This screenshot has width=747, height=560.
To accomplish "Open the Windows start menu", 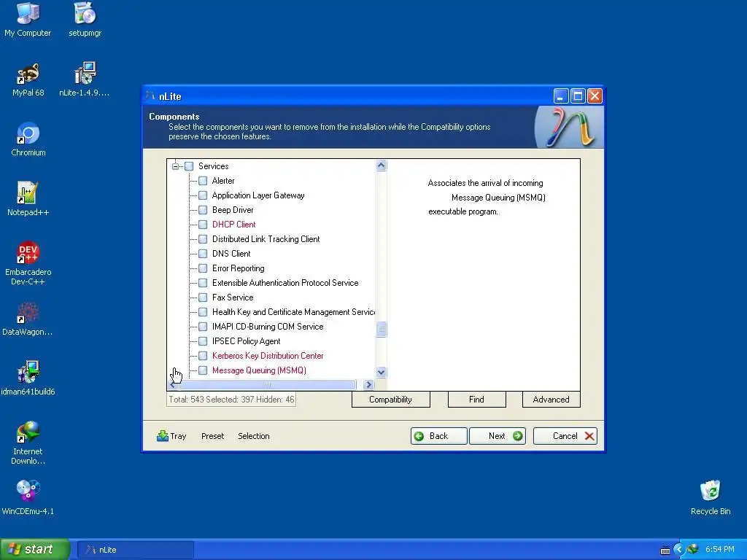I will pos(35,550).
